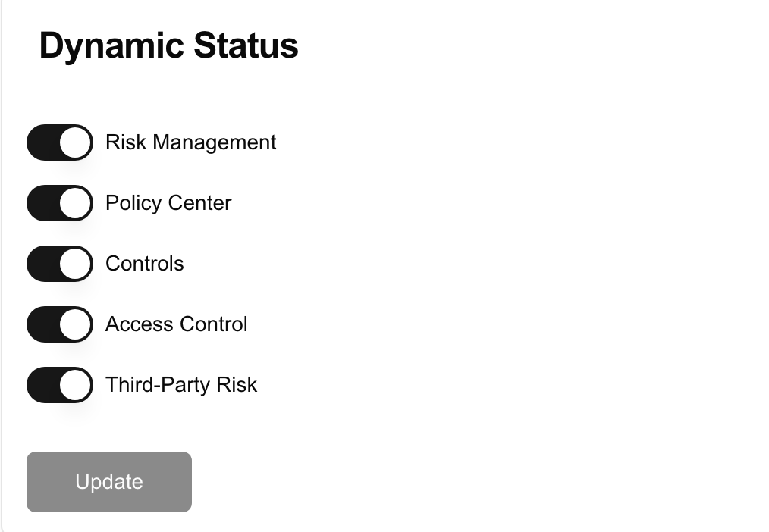Screen dimensions: 769x532
Task: Disable the Third-Party Risk toggle
Action: click(x=60, y=385)
